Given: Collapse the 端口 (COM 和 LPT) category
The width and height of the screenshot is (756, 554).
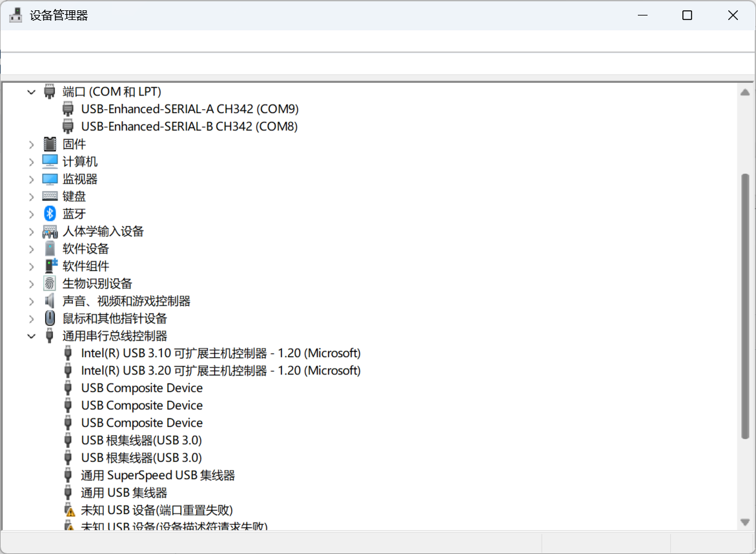Looking at the screenshot, I should (31, 92).
